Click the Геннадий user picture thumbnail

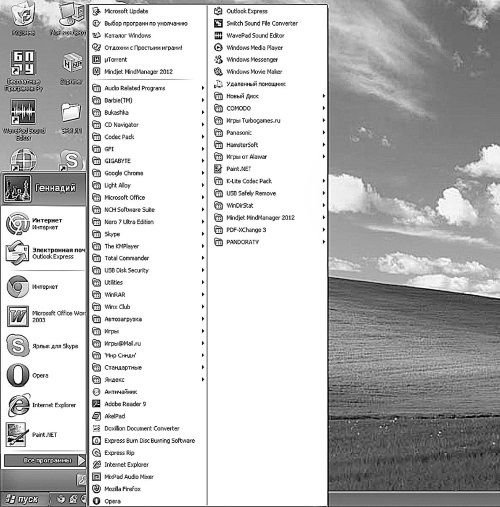click(17, 188)
